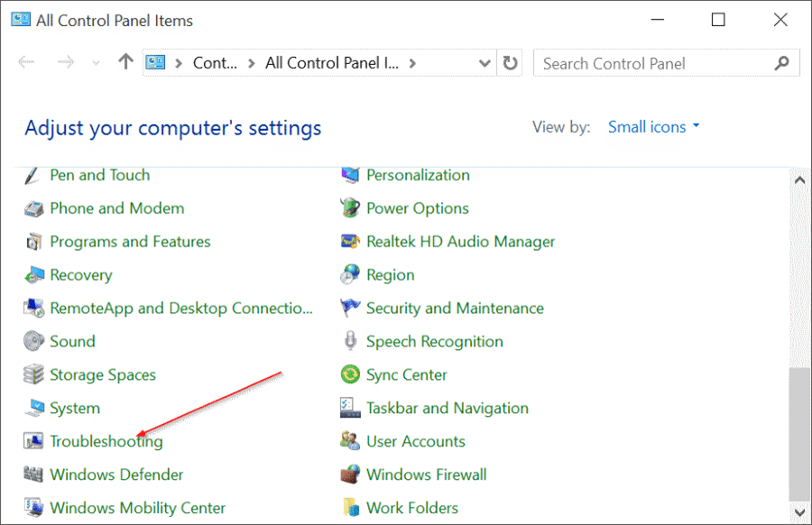The image size is (812, 525).
Task: Expand the chevron before Control Panel breadcrumb
Action: pyautogui.click(x=179, y=63)
